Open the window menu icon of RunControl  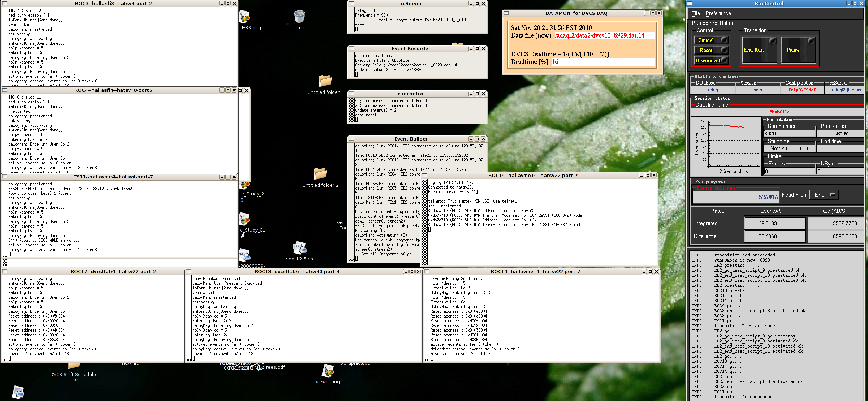(x=690, y=3)
